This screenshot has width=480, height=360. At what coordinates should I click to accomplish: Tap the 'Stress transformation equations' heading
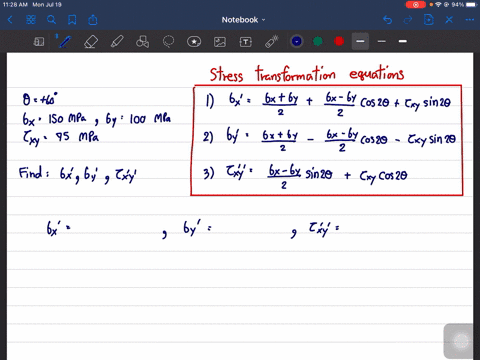307,74
